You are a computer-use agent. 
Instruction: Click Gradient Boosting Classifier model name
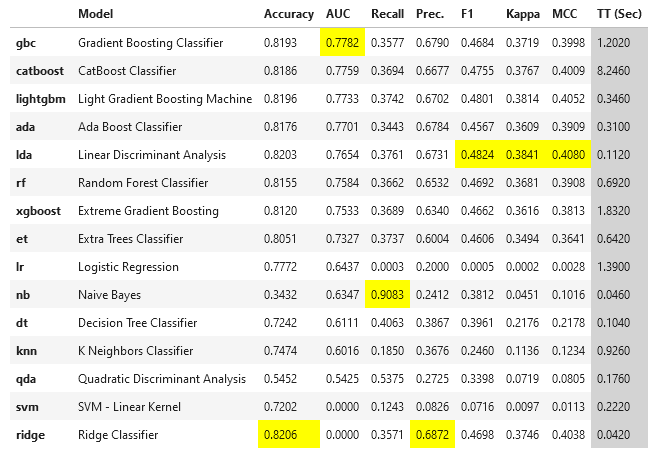point(151,43)
